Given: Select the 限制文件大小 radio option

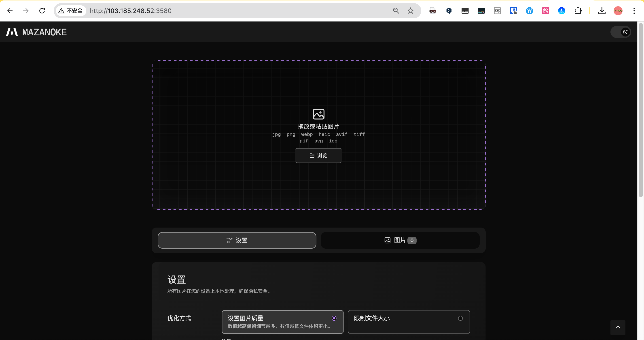Looking at the screenshot, I should [460, 318].
